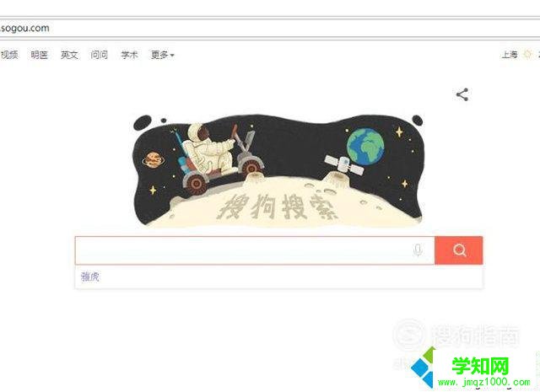540x392 pixels.
Task: Click the small orange planet in doodle
Action: coord(154,159)
